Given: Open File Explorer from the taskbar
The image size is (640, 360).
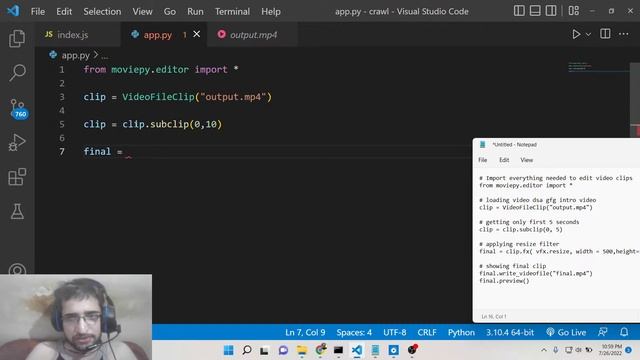Looking at the screenshot, I should pos(302,350).
